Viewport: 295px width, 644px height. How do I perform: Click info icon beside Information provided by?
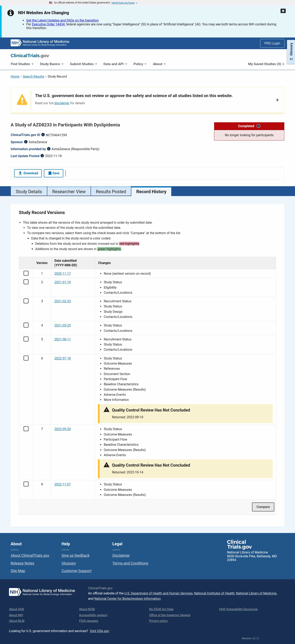tap(49, 149)
